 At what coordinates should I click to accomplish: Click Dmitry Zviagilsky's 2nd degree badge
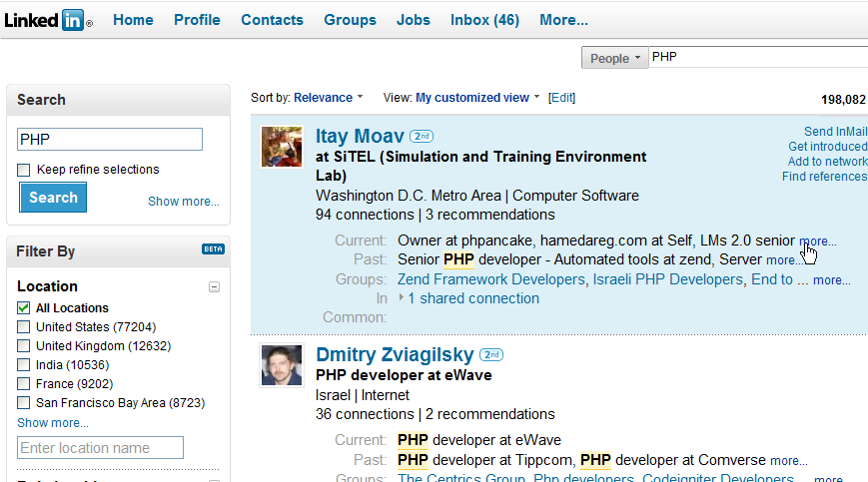(491, 354)
